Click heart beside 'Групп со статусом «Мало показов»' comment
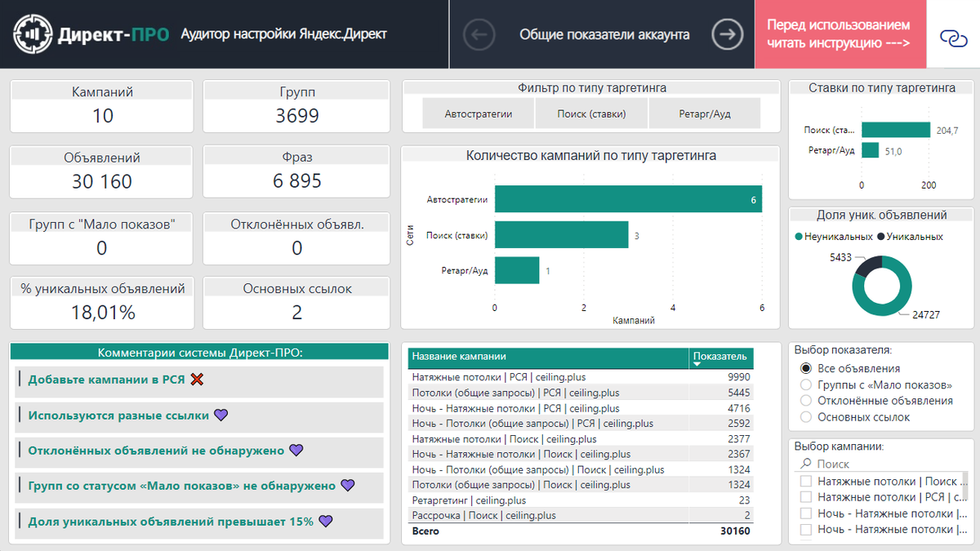Viewport: 980px width, 551px height. tap(347, 485)
